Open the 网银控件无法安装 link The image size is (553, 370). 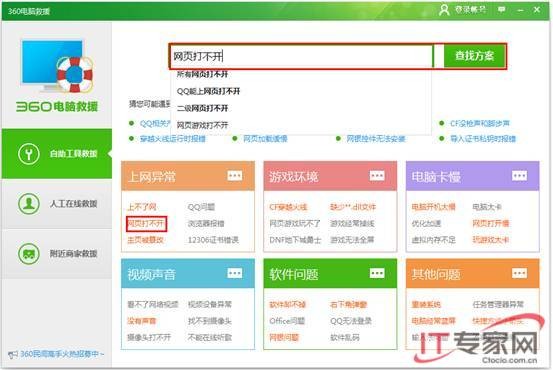pyautogui.click(x=376, y=139)
